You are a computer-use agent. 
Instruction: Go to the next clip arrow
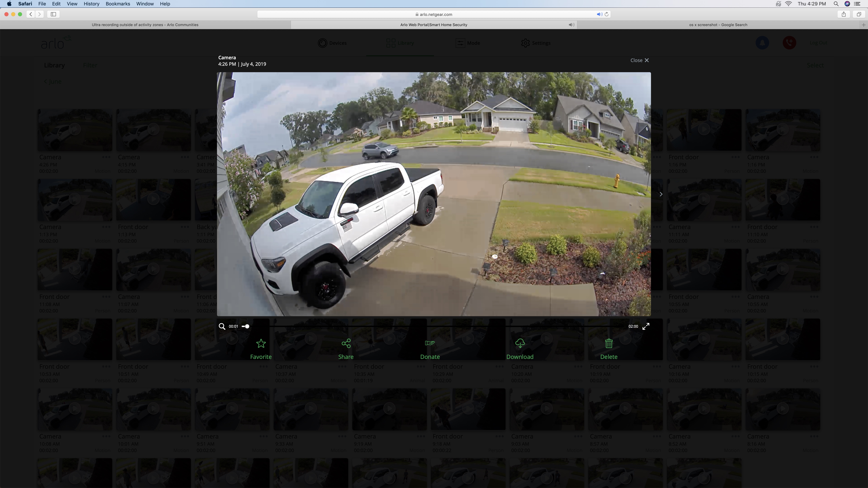click(x=661, y=194)
